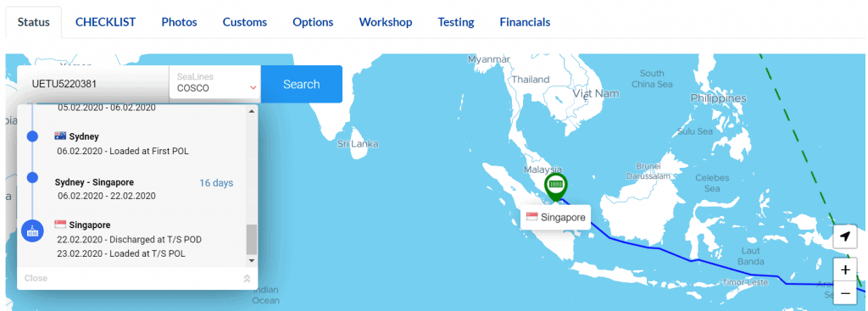Click the location arrow map control
Image resolution: width=868 pixels, height=311 pixels.
[x=845, y=236]
